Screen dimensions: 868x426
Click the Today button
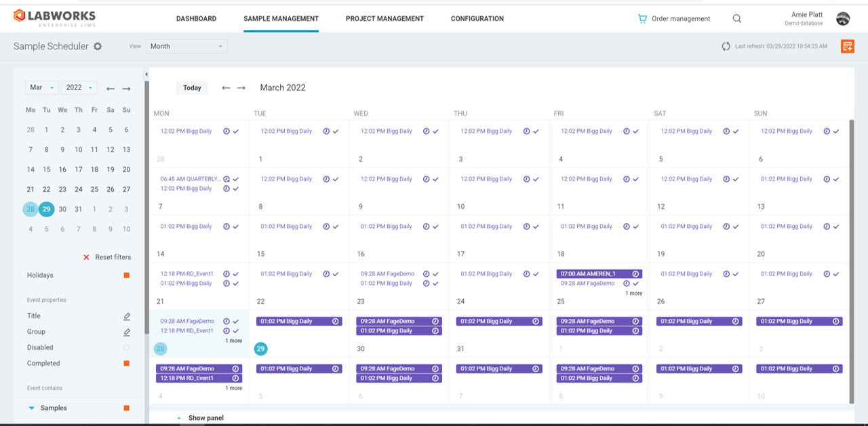pos(192,88)
